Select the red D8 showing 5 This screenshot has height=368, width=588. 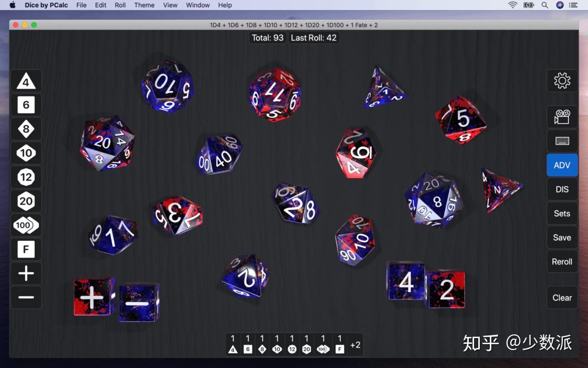point(461,119)
